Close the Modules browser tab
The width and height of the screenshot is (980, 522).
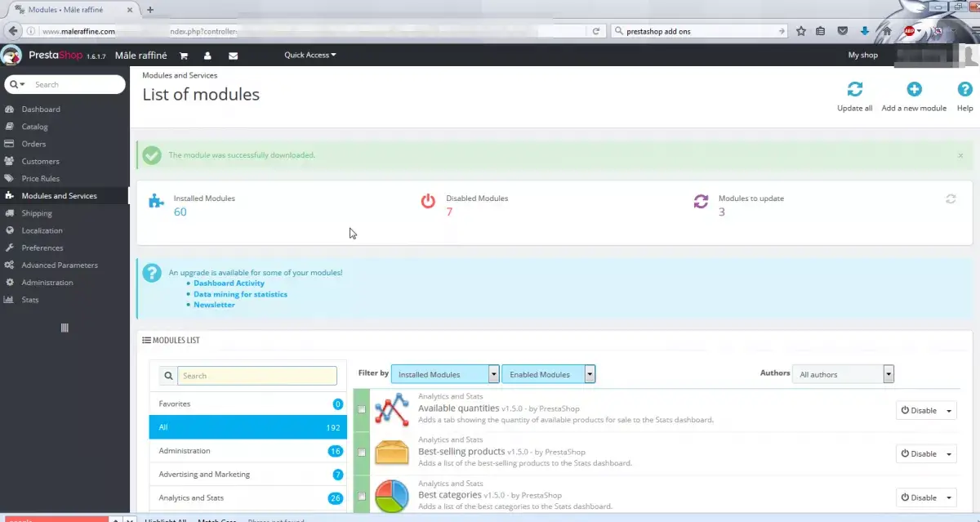tap(130, 9)
